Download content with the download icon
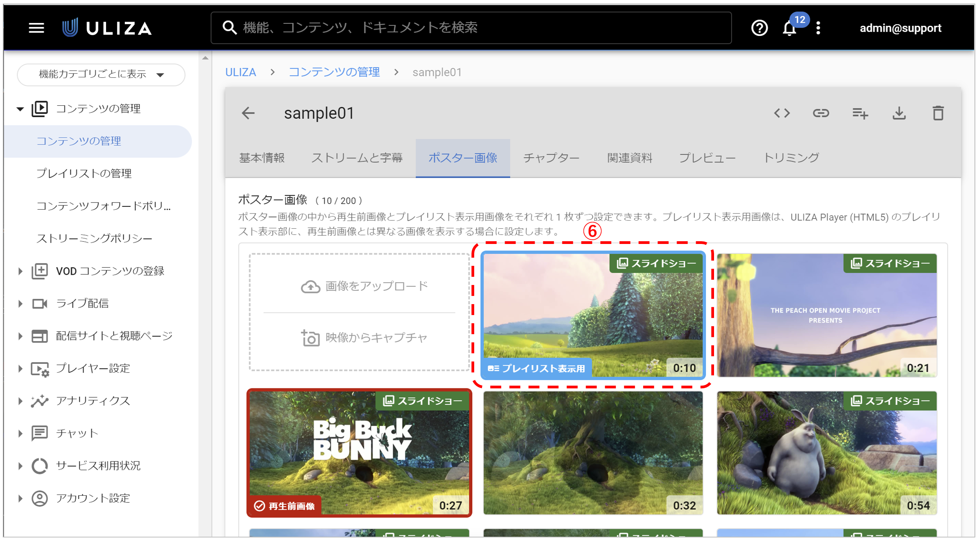This screenshot has height=541, width=980. click(899, 113)
